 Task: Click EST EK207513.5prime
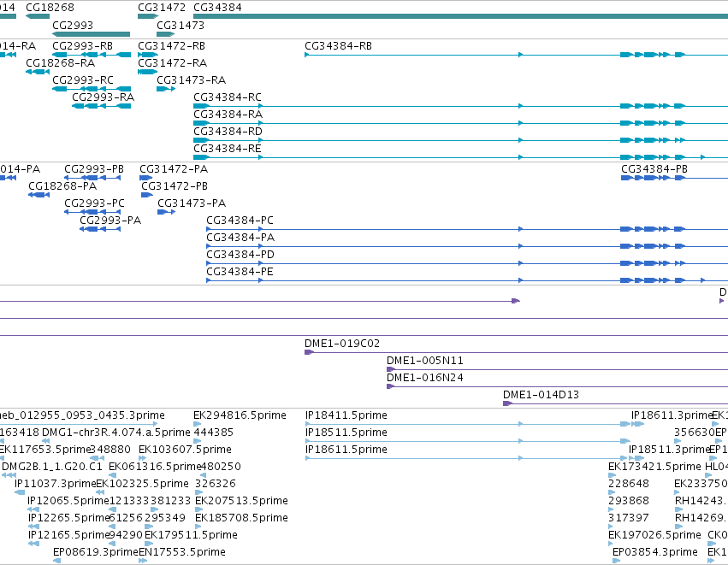point(241,502)
